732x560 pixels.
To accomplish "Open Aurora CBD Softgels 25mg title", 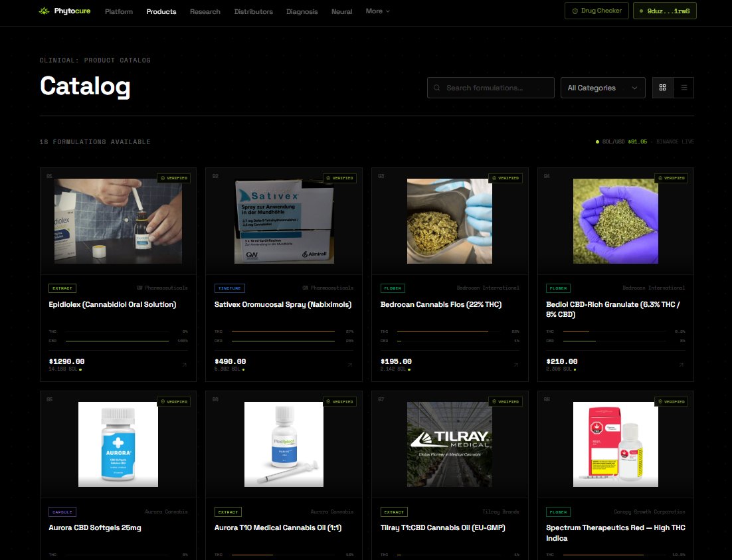I will [x=95, y=527].
